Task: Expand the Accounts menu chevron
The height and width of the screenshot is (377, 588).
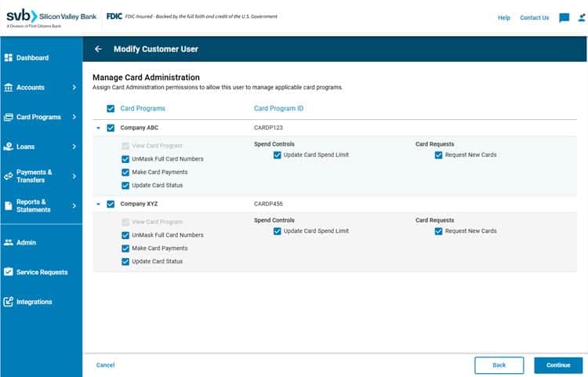Action: (x=74, y=87)
